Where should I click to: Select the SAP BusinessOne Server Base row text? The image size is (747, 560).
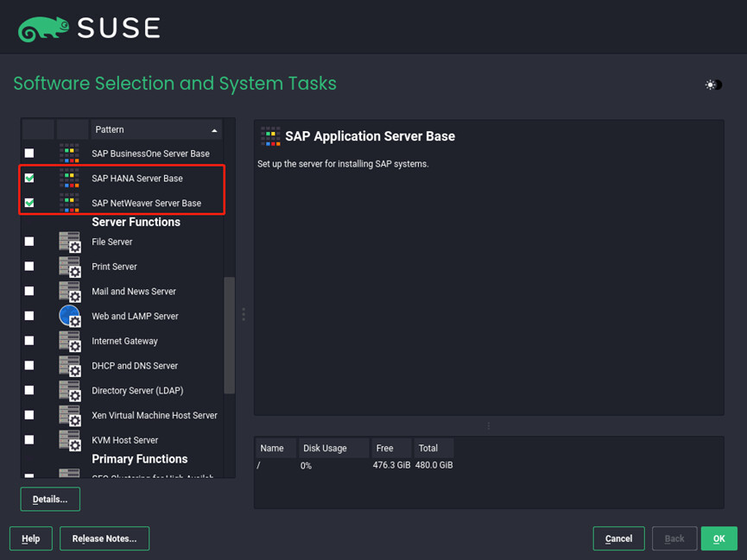(150, 154)
